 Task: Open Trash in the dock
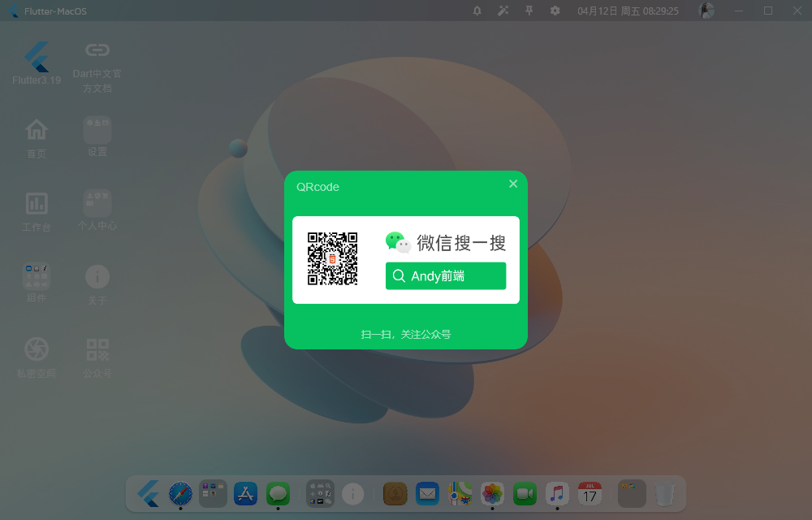click(664, 494)
